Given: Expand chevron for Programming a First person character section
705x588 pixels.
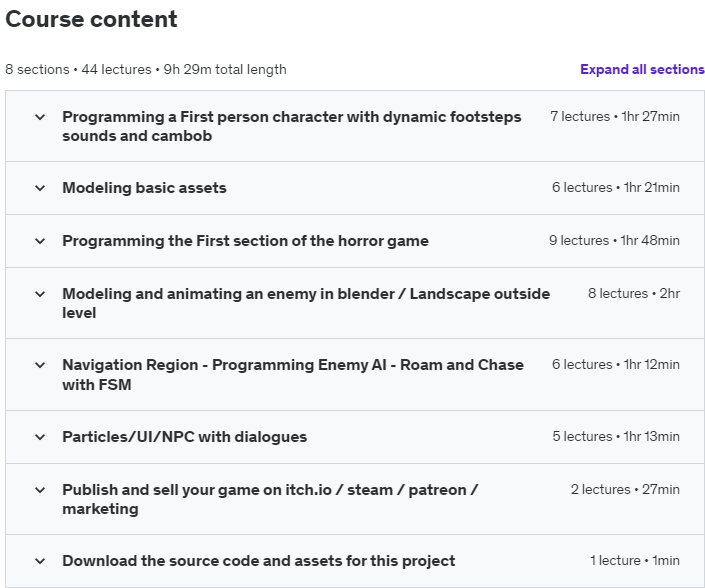Looking at the screenshot, I should point(40,117).
